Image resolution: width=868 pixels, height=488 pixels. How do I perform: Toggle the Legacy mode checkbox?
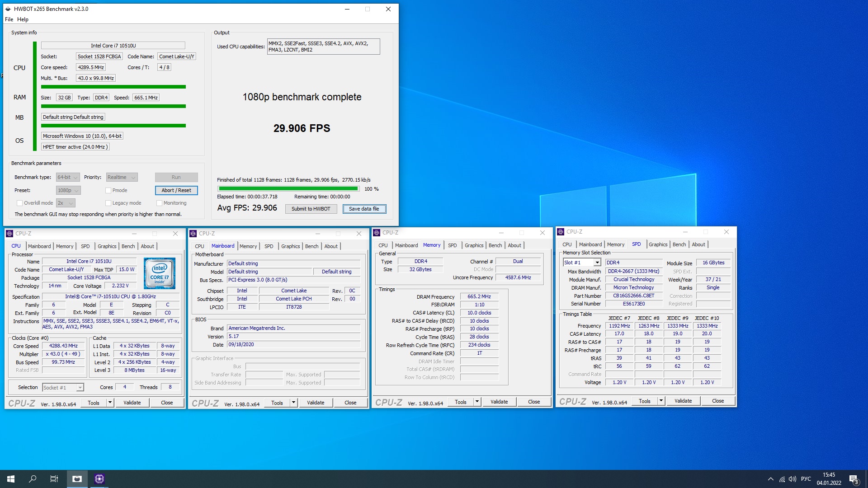(108, 203)
